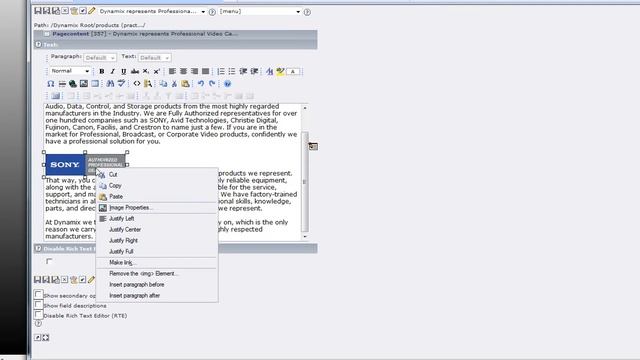Open the Paragraph style dropdown
Screen dimensions: 640x360
(100, 58)
